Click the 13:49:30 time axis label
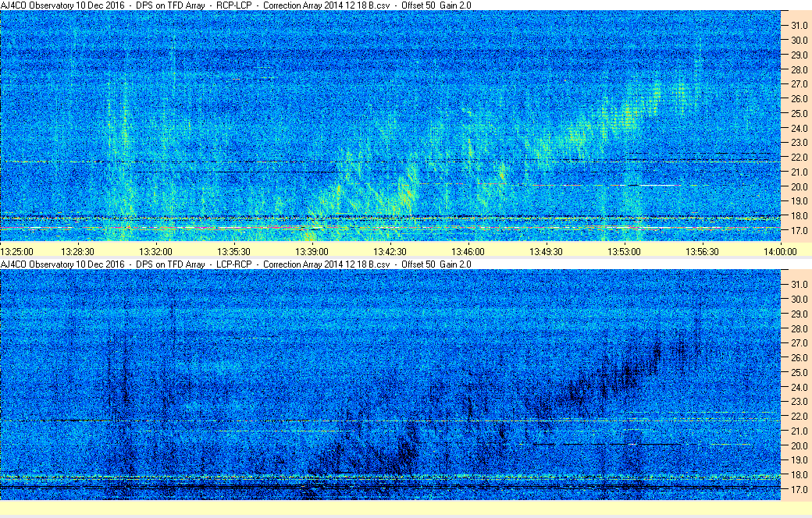 click(x=546, y=251)
